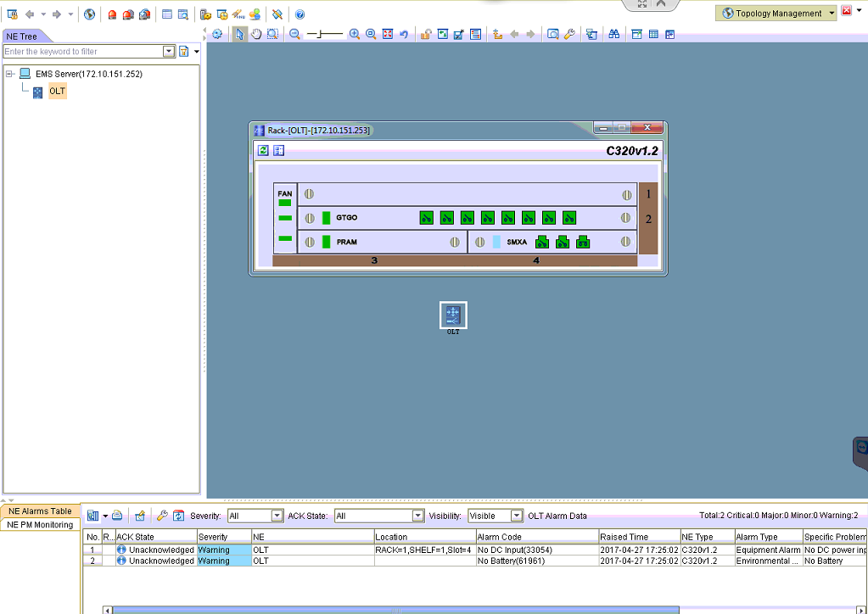Select the PRAM card in rack
The image size is (868, 614).
coord(383,242)
